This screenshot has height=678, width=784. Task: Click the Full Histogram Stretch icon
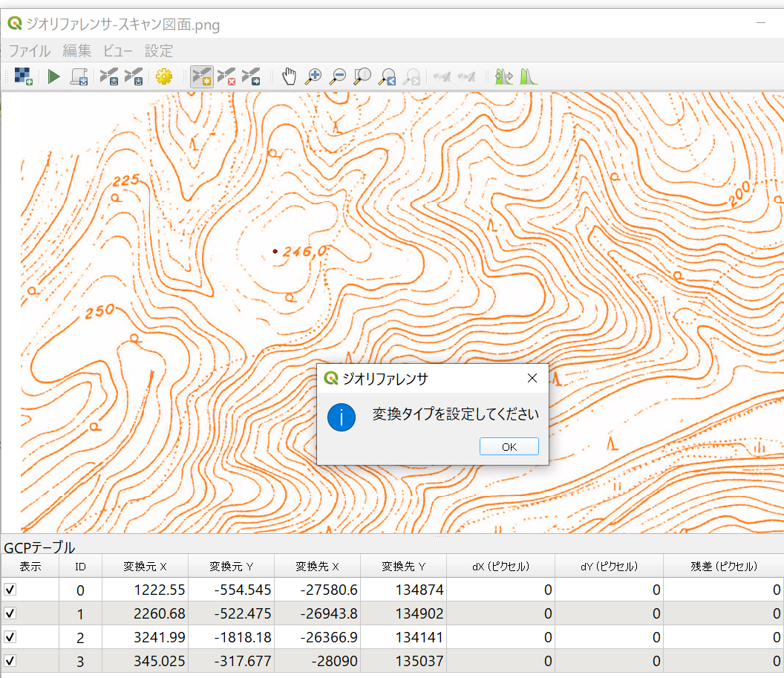528,76
